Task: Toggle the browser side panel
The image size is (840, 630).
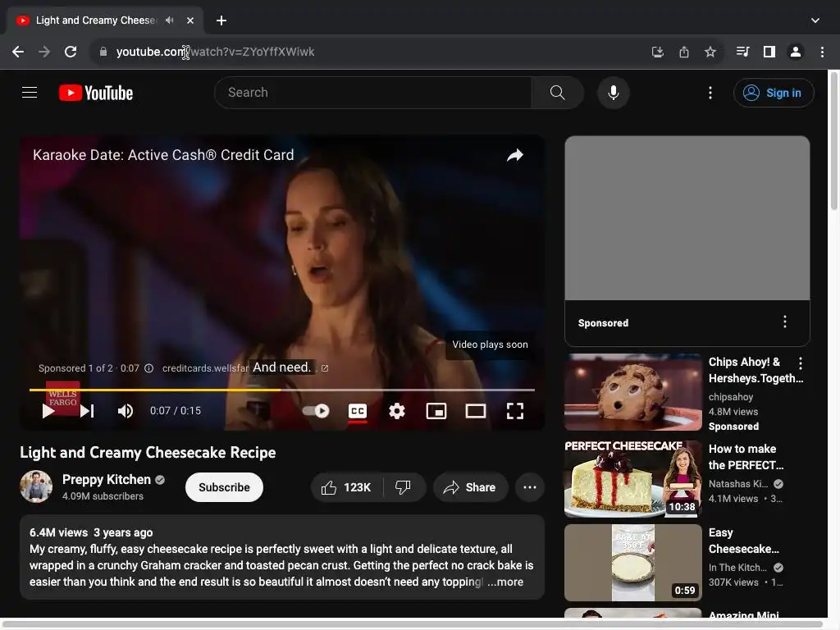Action: coord(769,52)
